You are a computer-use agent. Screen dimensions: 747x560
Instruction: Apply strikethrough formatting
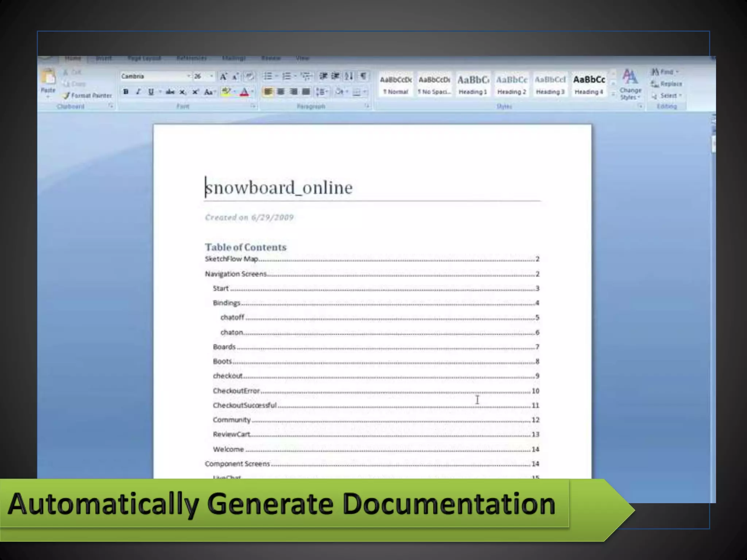click(170, 92)
